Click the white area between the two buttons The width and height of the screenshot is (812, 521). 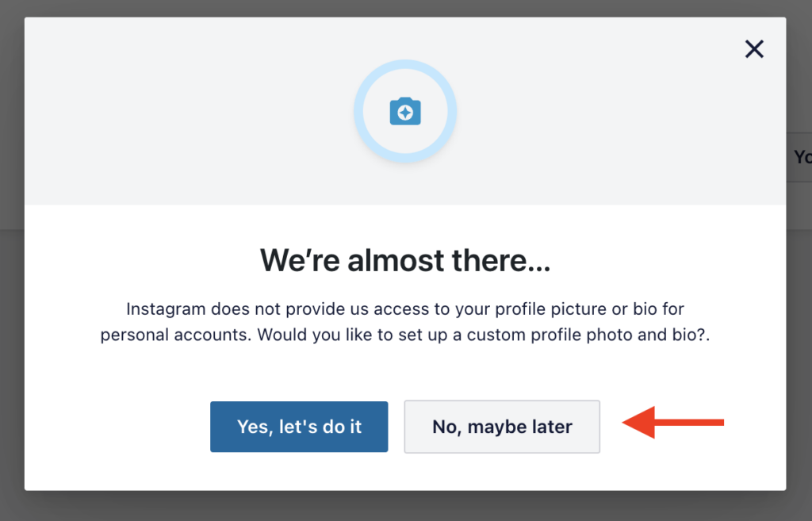(x=396, y=427)
